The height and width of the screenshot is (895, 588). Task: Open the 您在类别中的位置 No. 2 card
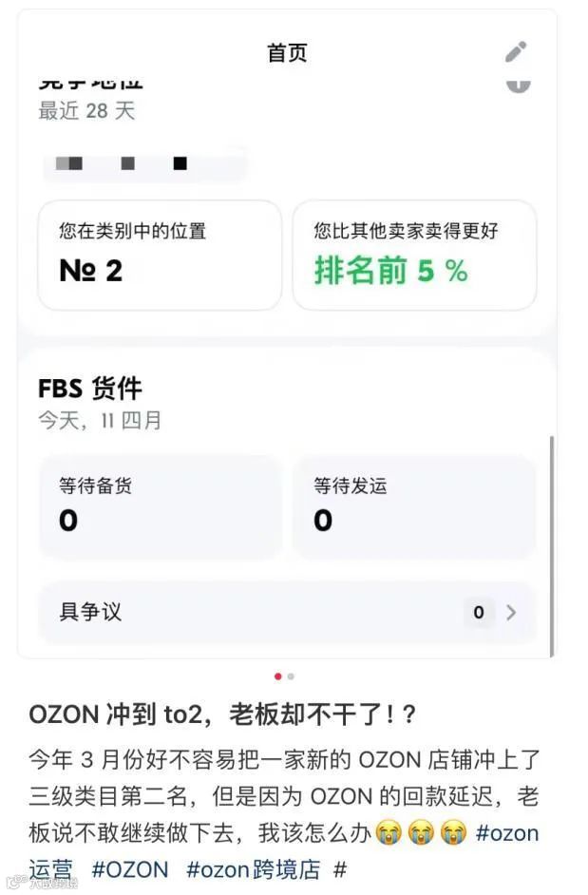click(160, 255)
